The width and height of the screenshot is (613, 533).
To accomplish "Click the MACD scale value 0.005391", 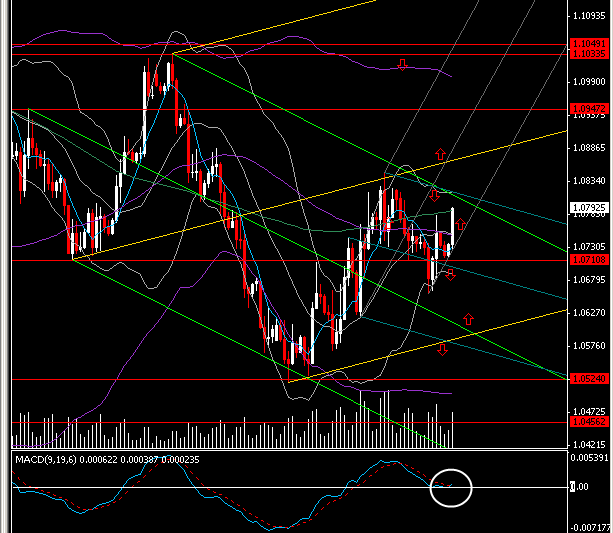I will coord(589,458).
